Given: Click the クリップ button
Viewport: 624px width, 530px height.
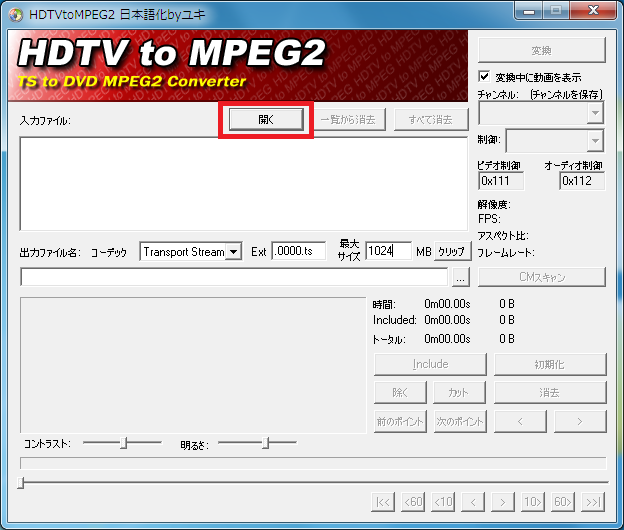Looking at the screenshot, I should (x=451, y=252).
